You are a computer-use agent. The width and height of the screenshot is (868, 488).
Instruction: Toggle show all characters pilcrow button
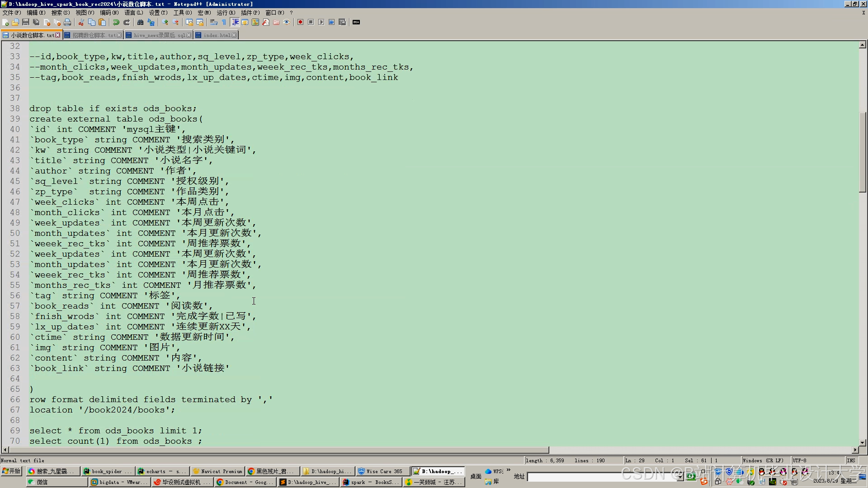point(224,22)
